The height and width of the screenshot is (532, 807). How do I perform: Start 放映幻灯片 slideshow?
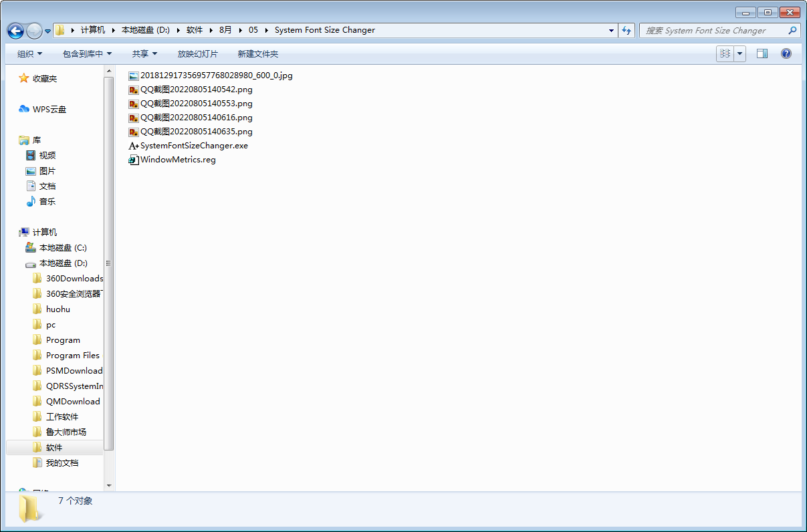pyautogui.click(x=198, y=53)
